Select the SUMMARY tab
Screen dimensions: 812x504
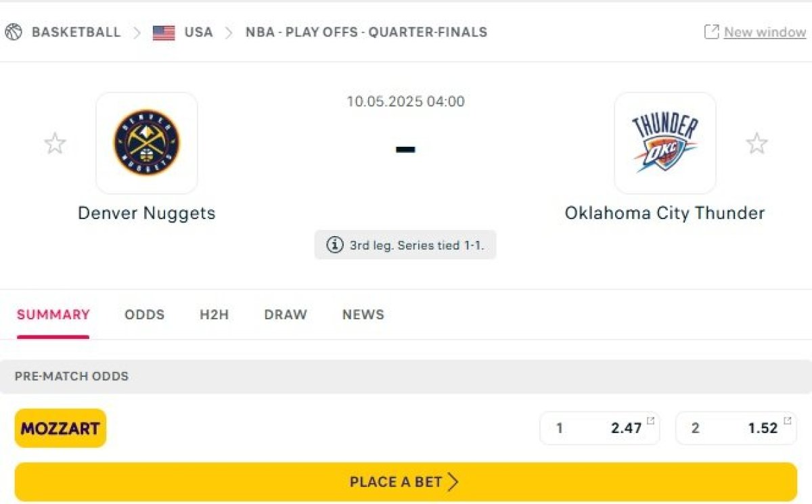[53, 315]
